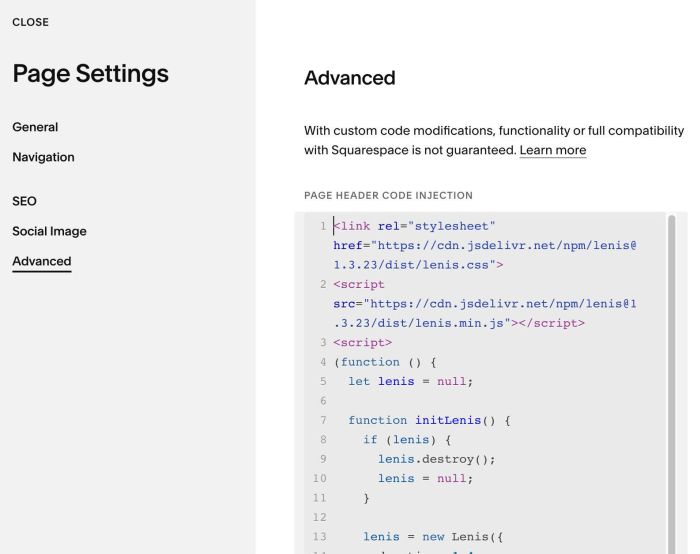The width and height of the screenshot is (700, 554).
Task: Click the 'let lenis = null;' line
Action: click(x=410, y=381)
